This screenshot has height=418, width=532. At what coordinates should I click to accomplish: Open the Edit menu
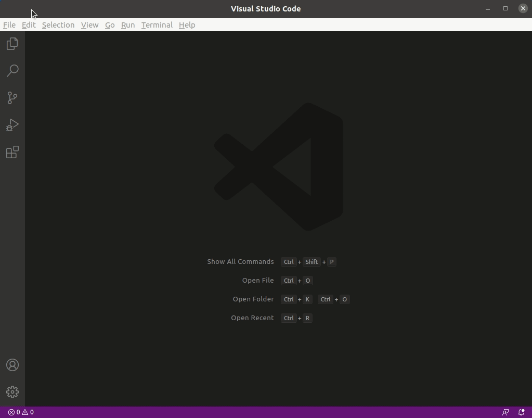[29, 25]
